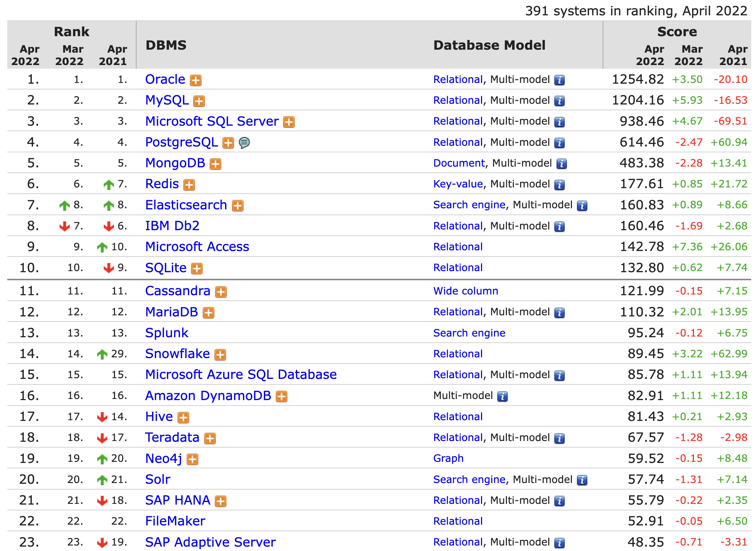
Task: Click the Relational link in the Microsoft Access row
Action: pyautogui.click(x=458, y=247)
